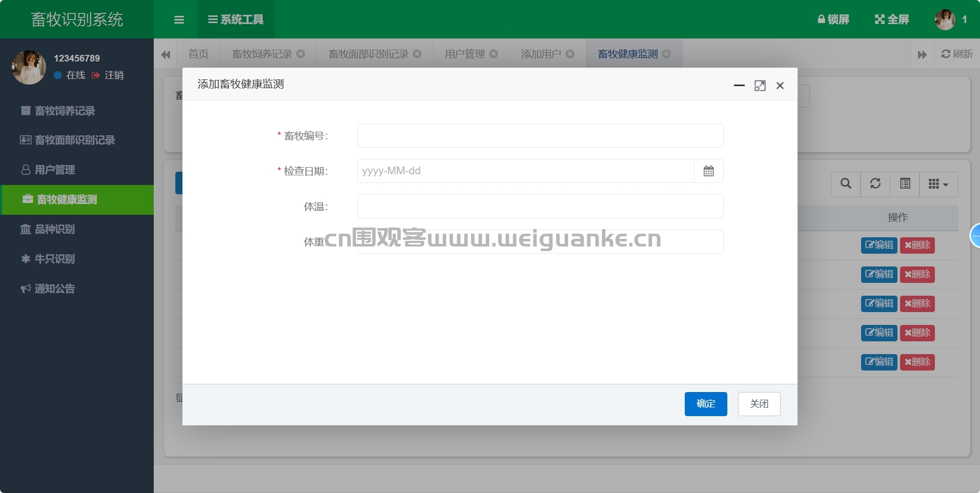
Task: Open 畜牧面部识别记录 in the sidebar
Action: tap(77, 140)
